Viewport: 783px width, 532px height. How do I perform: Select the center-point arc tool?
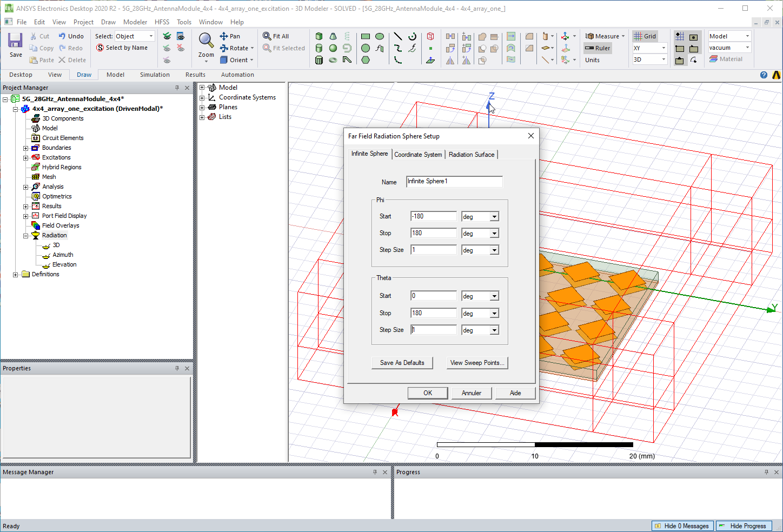pyautogui.click(x=412, y=36)
